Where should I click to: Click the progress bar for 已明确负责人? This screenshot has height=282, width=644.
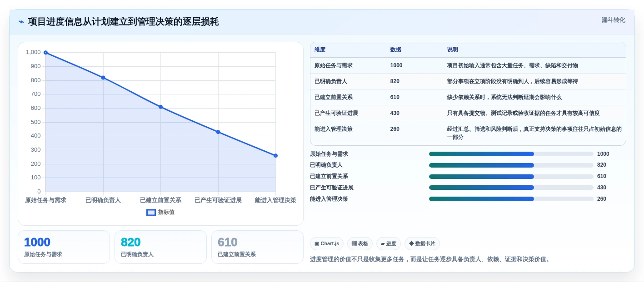coord(511,165)
